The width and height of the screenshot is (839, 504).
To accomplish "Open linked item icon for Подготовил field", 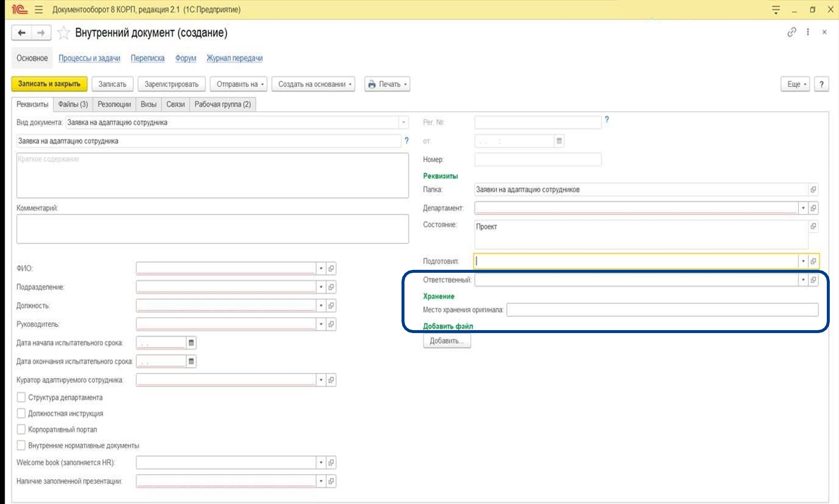I will [813, 261].
